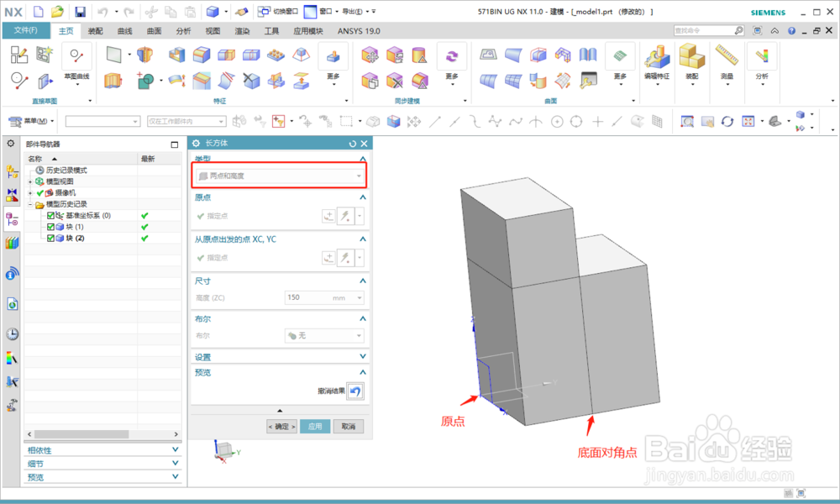Viewport: 840px width, 504px height.
Task: Click the Find Command search box
Action: tap(709, 30)
